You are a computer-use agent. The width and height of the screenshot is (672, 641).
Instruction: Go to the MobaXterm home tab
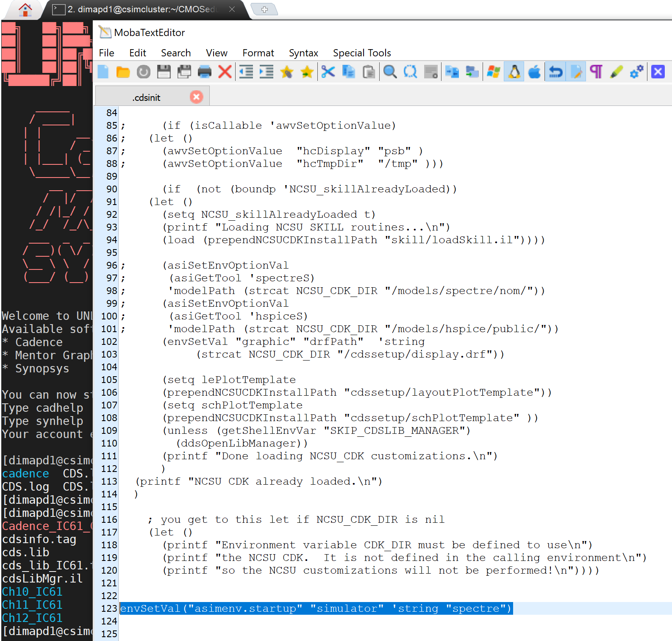(x=25, y=9)
